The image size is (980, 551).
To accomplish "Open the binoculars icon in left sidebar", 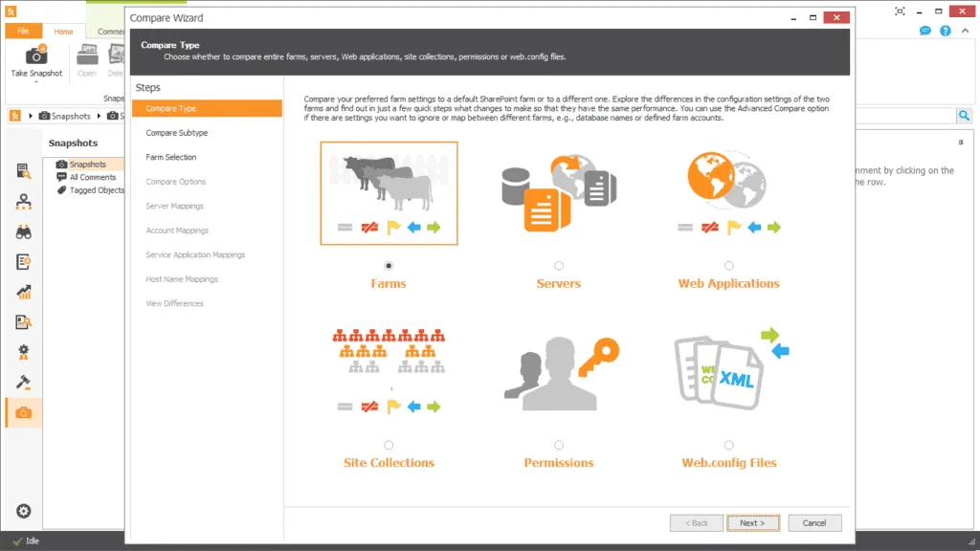I will pos(24,232).
